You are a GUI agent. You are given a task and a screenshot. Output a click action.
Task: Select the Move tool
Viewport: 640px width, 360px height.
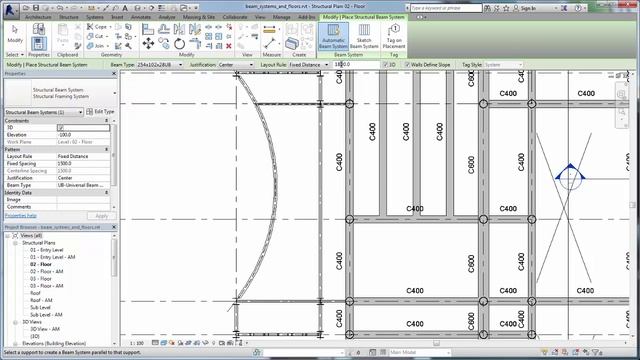click(x=148, y=43)
